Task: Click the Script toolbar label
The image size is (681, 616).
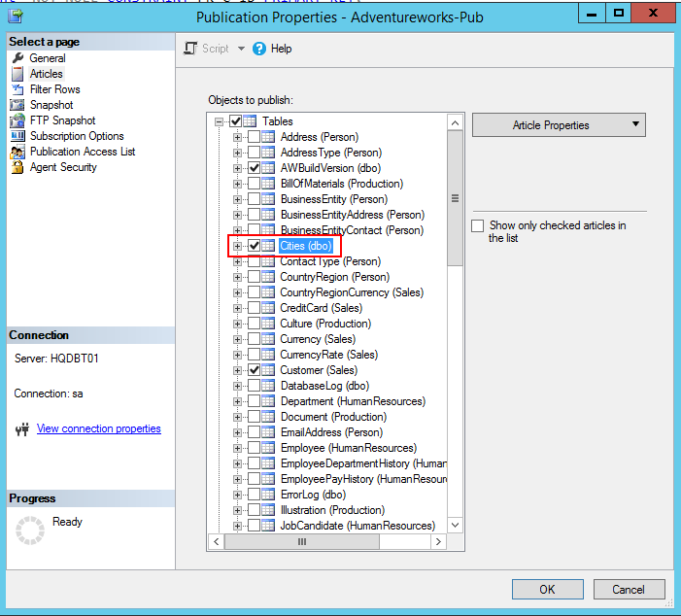Action: [x=215, y=49]
